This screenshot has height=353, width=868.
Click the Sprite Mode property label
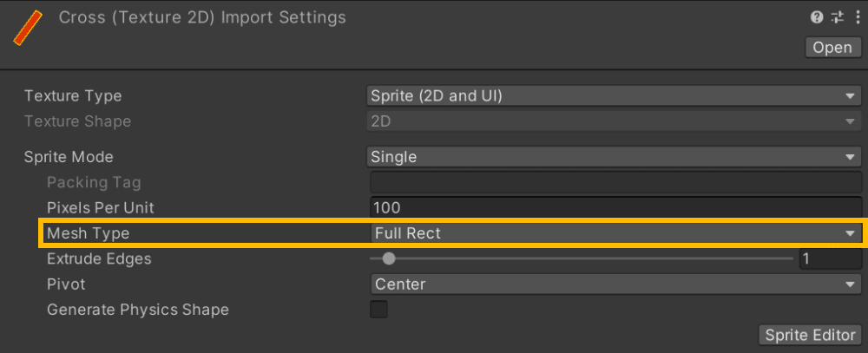click(x=69, y=157)
